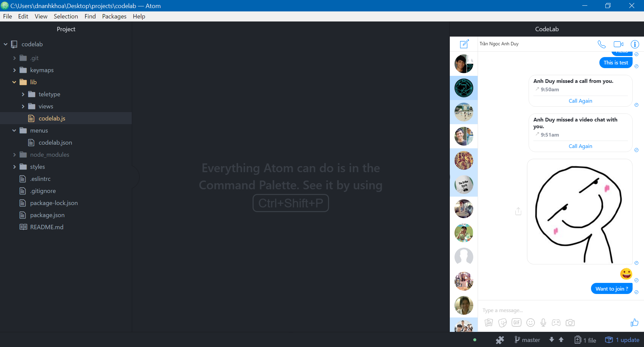Click the microphone voice message icon

tap(543, 323)
